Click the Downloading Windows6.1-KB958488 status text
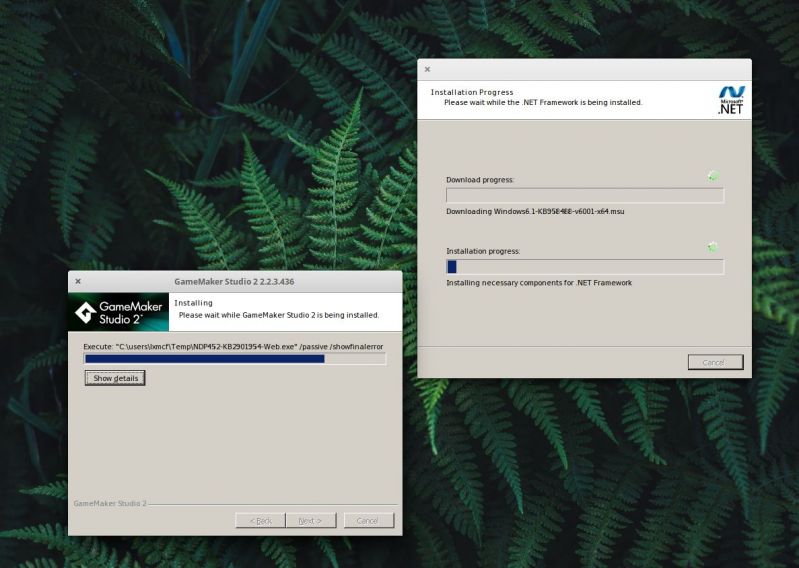The height and width of the screenshot is (568, 799). 535,211
